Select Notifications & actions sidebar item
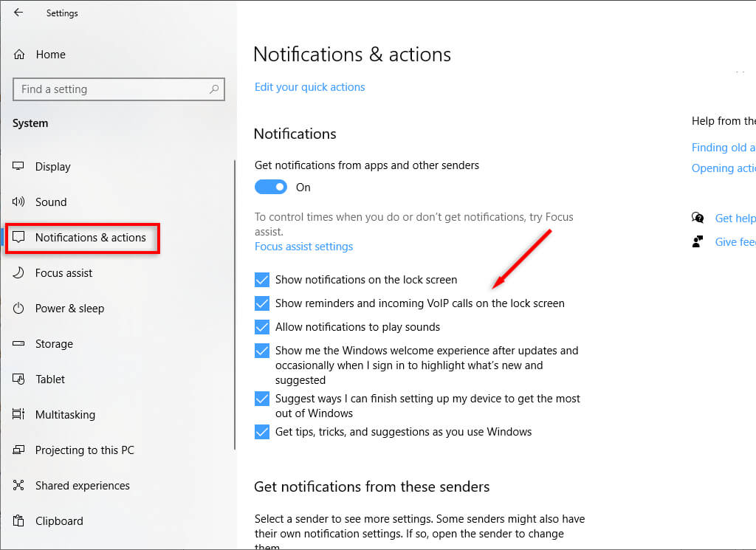 tap(91, 238)
